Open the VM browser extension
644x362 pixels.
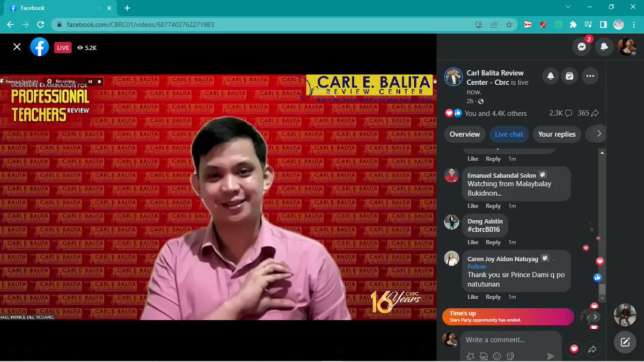click(x=528, y=25)
